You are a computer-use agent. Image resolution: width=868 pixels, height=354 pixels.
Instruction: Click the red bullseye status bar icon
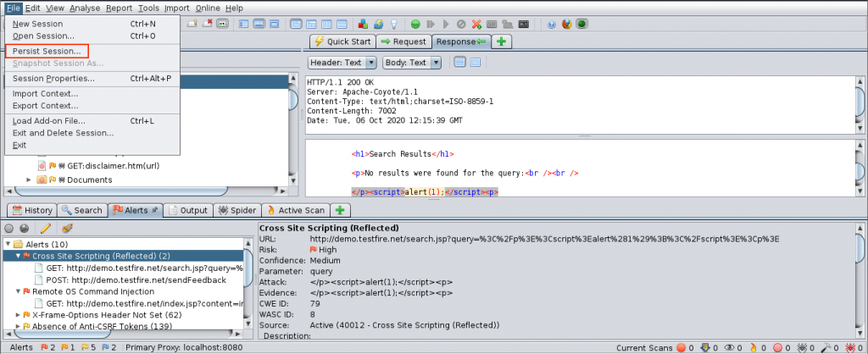tap(777, 348)
